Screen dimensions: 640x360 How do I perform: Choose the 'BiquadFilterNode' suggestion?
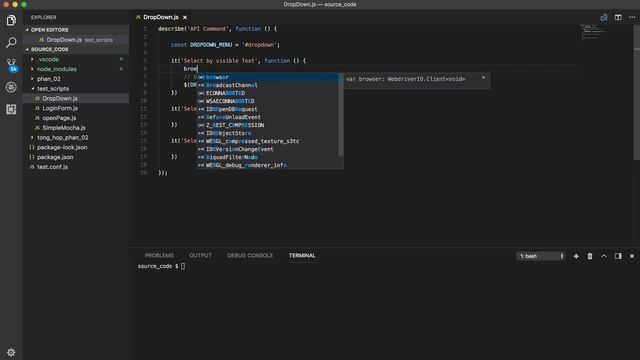pyautogui.click(x=268, y=157)
